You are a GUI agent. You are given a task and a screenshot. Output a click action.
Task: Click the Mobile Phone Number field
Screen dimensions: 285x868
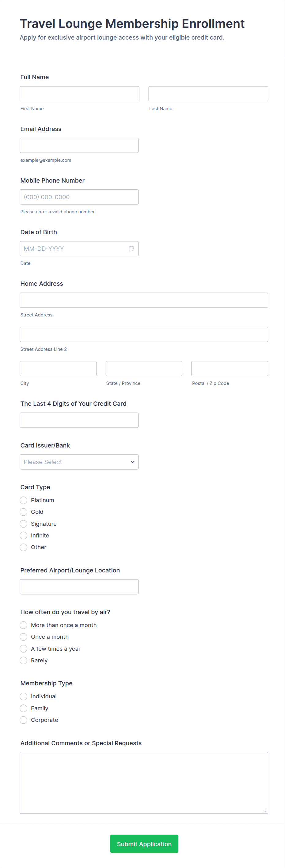(79, 197)
